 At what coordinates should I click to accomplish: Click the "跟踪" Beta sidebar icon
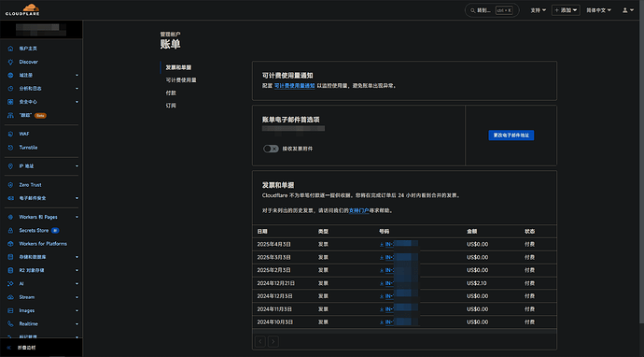click(x=10, y=116)
